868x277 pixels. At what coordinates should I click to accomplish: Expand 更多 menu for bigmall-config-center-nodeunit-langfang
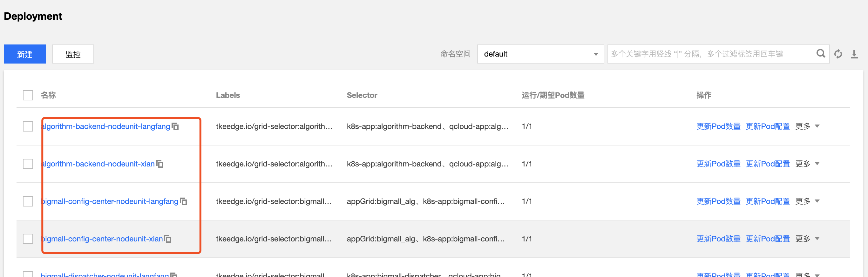pyautogui.click(x=807, y=201)
